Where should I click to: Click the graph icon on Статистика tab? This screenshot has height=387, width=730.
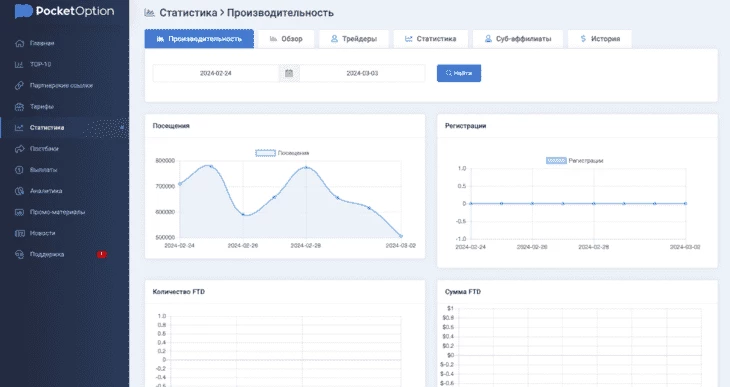pos(408,39)
